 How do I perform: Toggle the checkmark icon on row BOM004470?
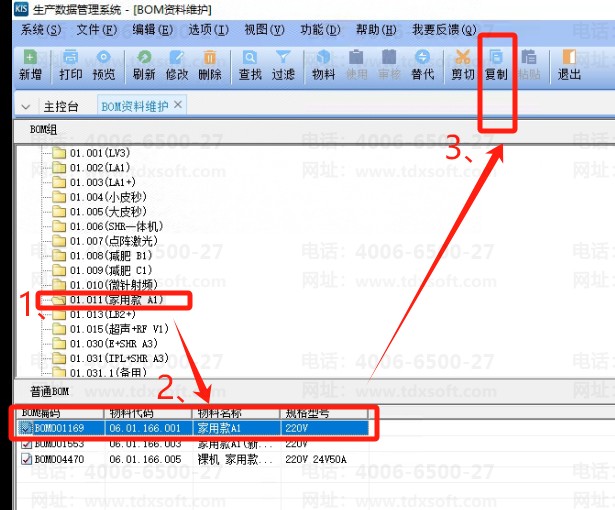[26, 459]
